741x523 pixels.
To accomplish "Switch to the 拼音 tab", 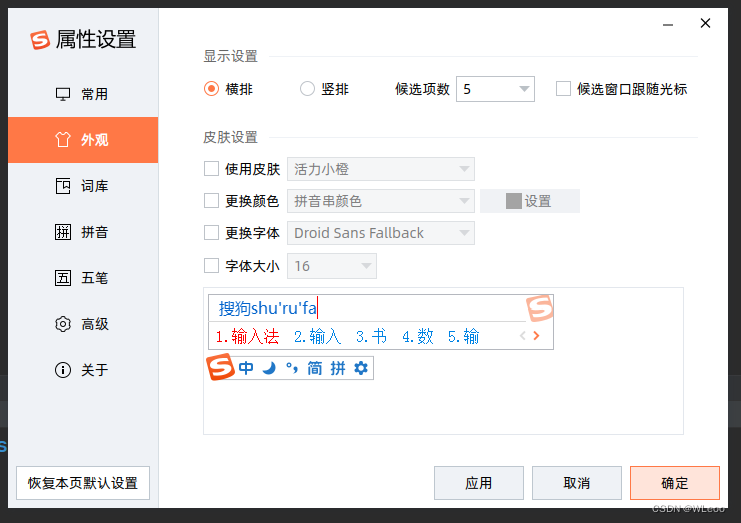I will click(x=83, y=231).
